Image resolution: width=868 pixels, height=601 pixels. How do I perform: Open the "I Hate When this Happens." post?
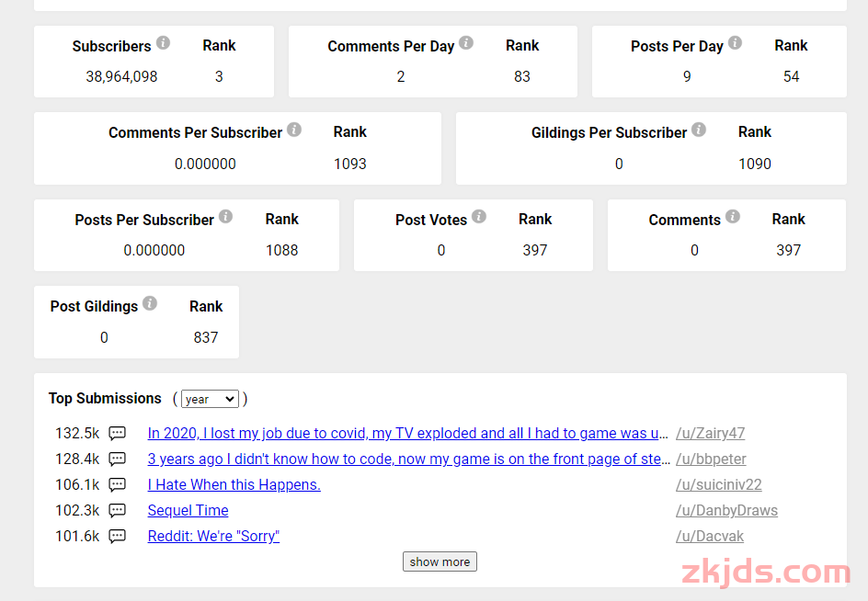pos(234,484)
